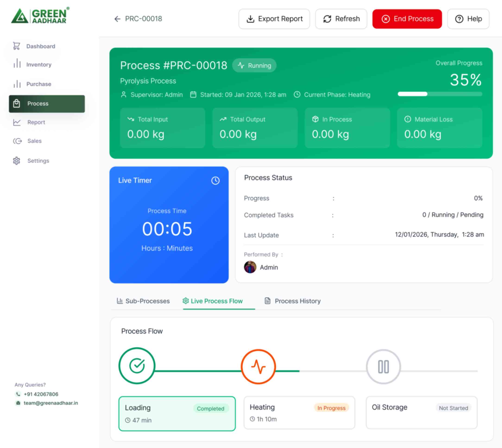
Task: Click the supervisor person icon
Action: click(x=124, y=95)
